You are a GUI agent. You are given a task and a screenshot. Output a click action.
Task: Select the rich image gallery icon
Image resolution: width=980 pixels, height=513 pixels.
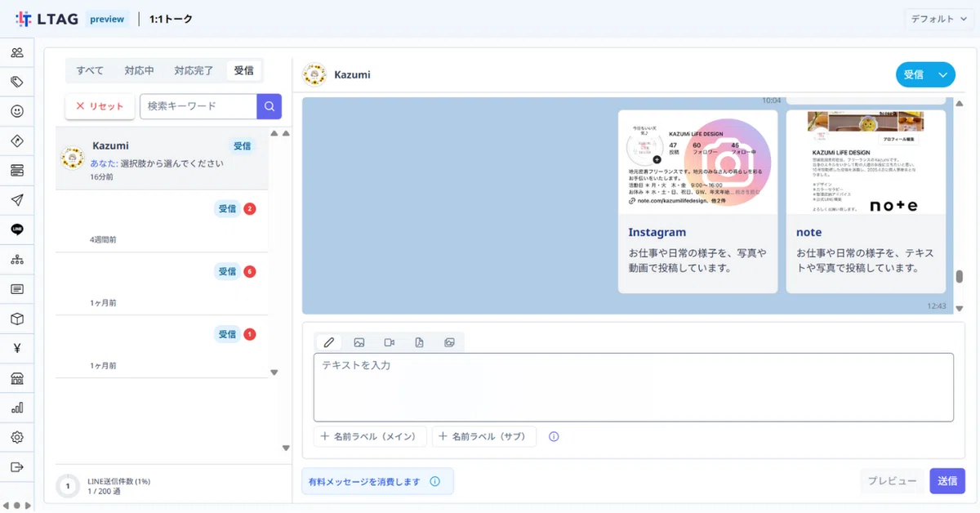[x=449, y=342]
